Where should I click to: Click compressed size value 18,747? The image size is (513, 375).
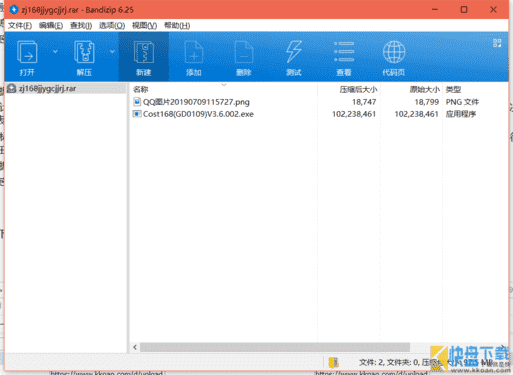pos(364,102)
